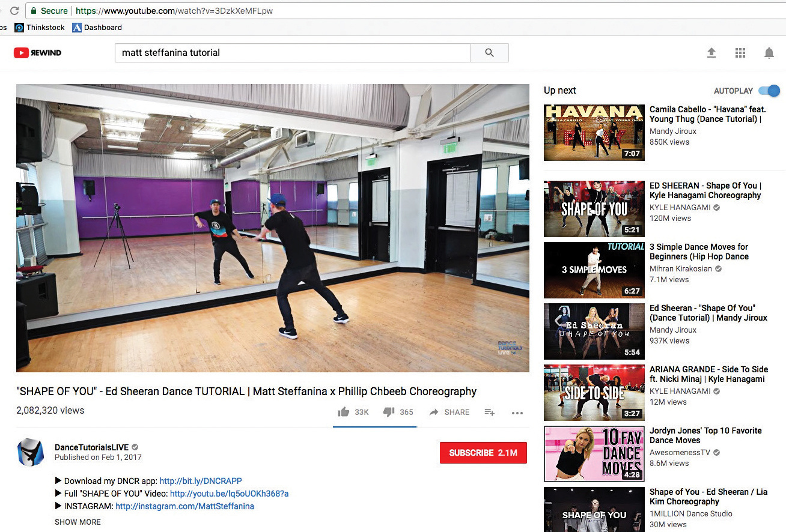
Task: Click the main video title text
Action: point(246,391)
